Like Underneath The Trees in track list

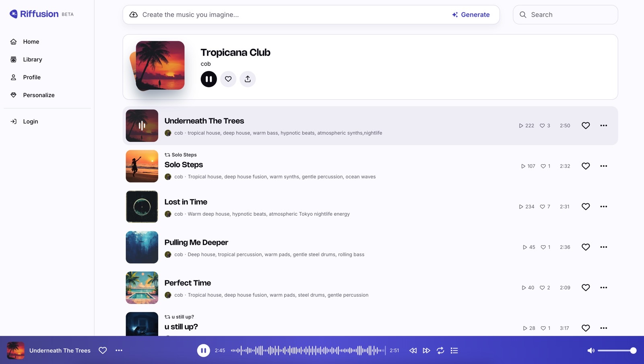pyautogui.click(x=586, y=126)
